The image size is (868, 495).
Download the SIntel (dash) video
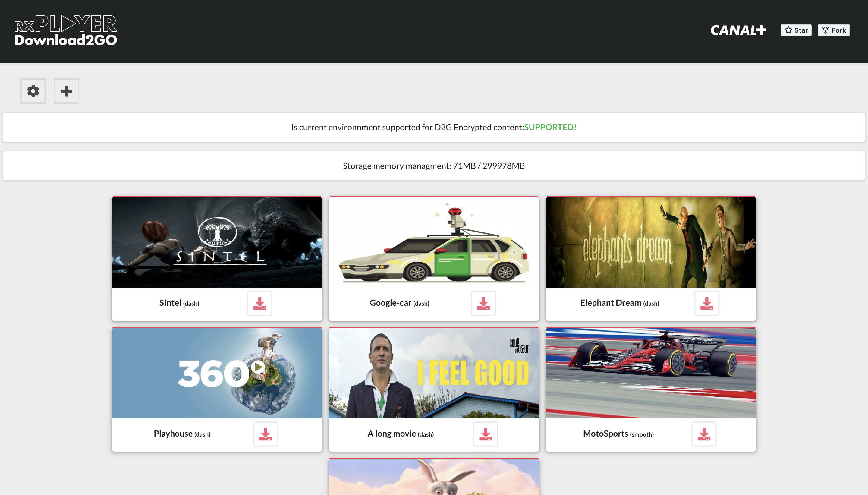(x=260, y=303)
